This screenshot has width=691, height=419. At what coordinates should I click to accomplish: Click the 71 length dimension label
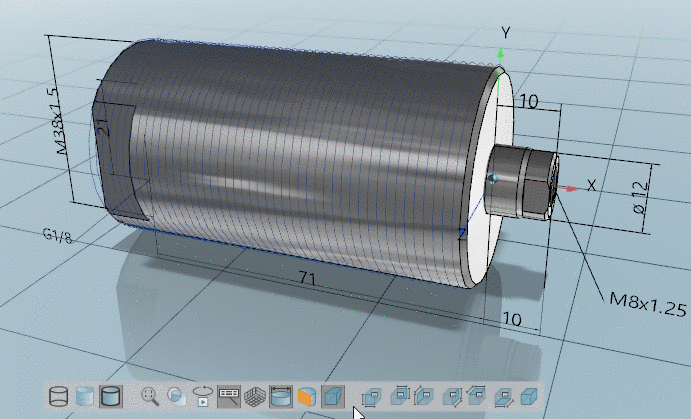pyautogui.click(x=308, y=278)
